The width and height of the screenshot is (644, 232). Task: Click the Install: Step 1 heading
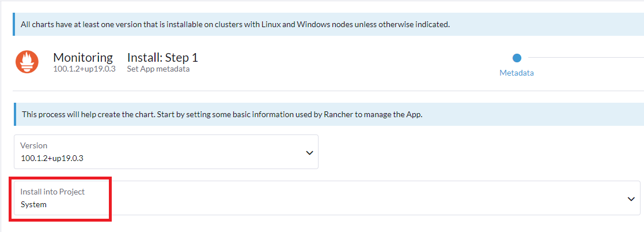point(162,58)
